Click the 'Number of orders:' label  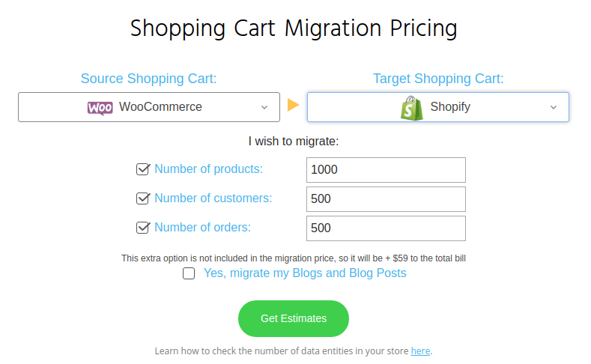tap(203, 228)
